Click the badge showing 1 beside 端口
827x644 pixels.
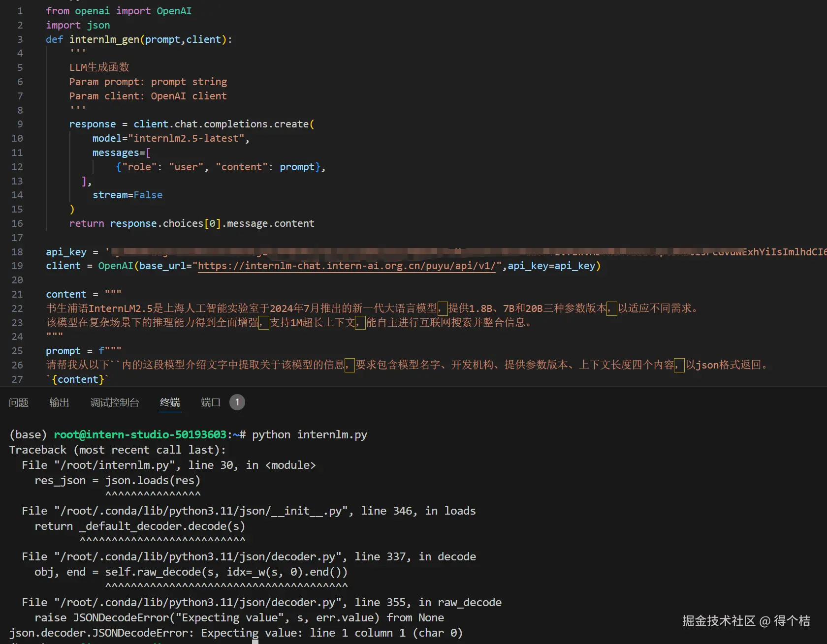237,402
